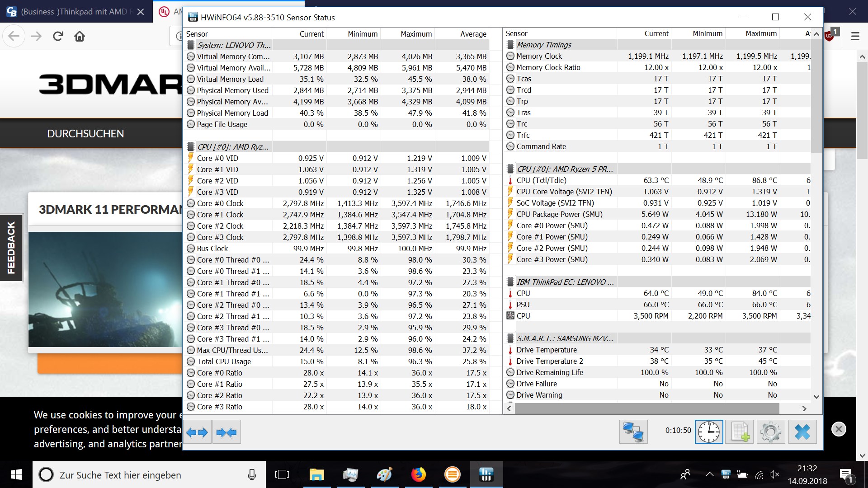Click the HWiNFO icon in the taskbar

(486, 474)
